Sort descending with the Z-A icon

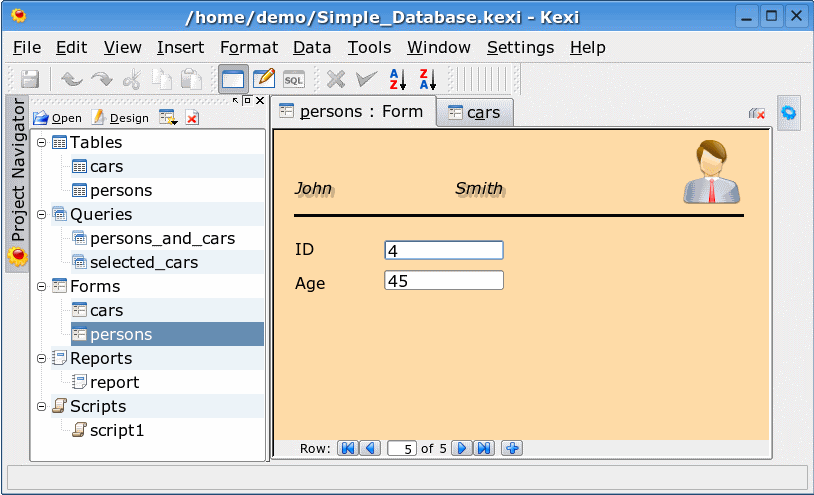(x=427, y=79)
